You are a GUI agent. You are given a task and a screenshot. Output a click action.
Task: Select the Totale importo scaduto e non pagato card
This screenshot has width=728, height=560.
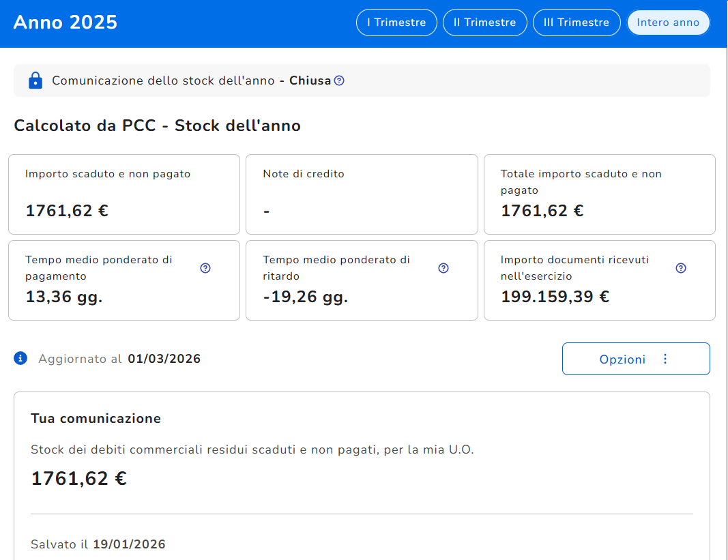[599, 194]
